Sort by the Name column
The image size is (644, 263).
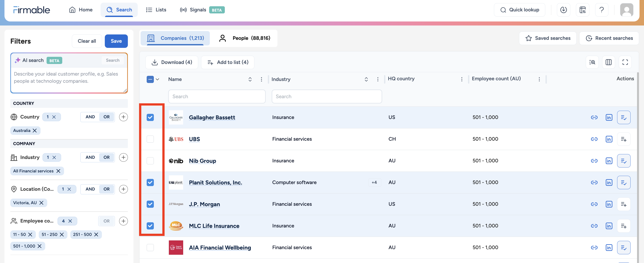[250, 79]
